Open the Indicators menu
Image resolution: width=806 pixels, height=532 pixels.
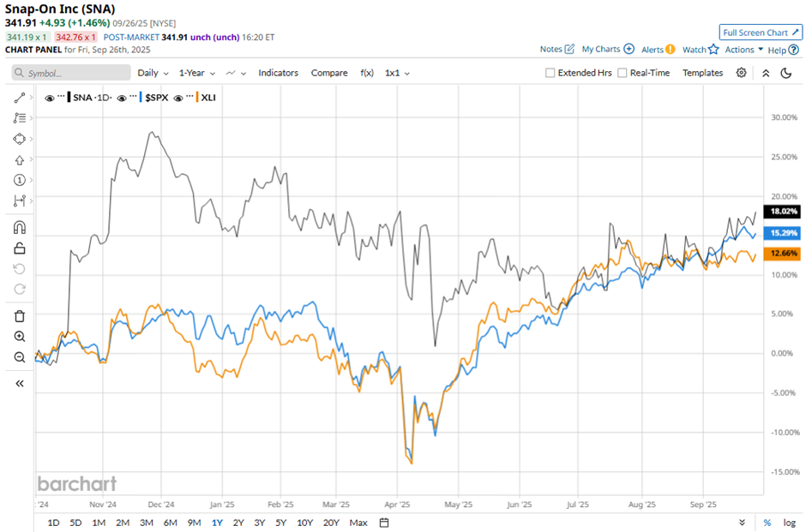point(278,73)
